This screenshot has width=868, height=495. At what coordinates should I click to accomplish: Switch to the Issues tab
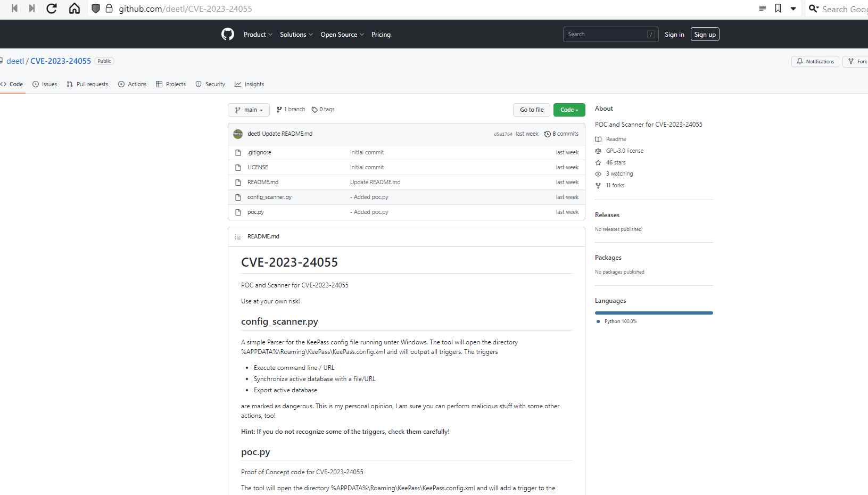point(45,84)
